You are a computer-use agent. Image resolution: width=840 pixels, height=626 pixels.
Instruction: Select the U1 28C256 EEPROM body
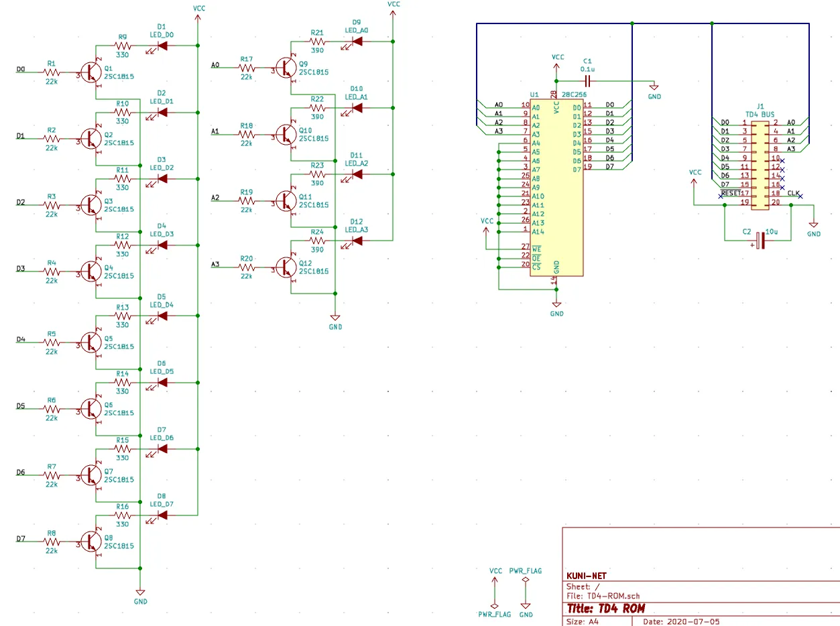tap(556, 188)
